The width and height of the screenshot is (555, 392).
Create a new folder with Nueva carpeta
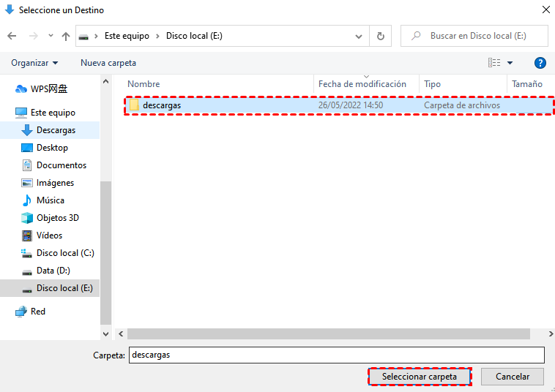tap(108, 63)
